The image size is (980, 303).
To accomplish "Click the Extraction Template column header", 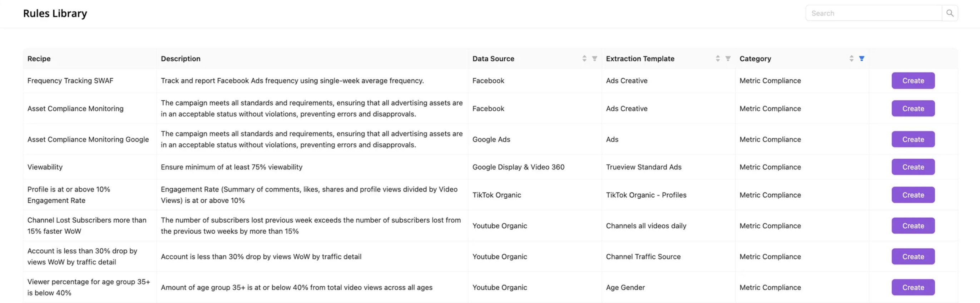I will point(640,59).
